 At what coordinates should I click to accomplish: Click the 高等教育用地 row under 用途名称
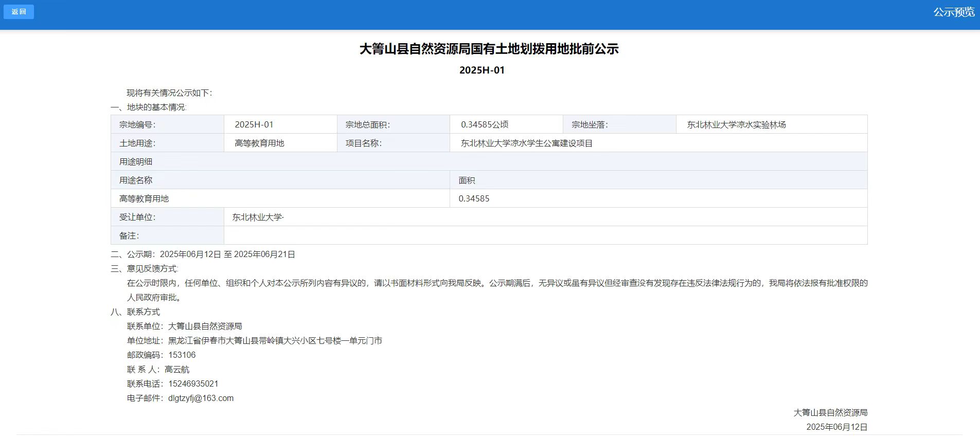pos(280,198)
